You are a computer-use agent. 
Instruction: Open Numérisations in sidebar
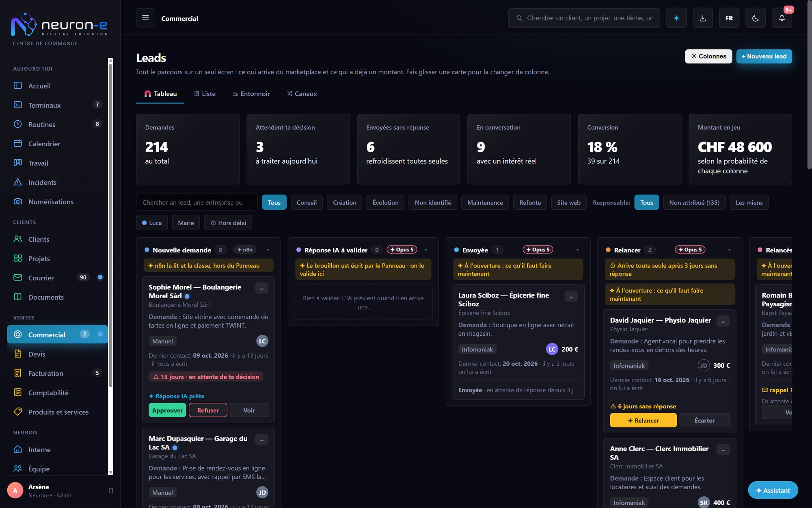57,202
